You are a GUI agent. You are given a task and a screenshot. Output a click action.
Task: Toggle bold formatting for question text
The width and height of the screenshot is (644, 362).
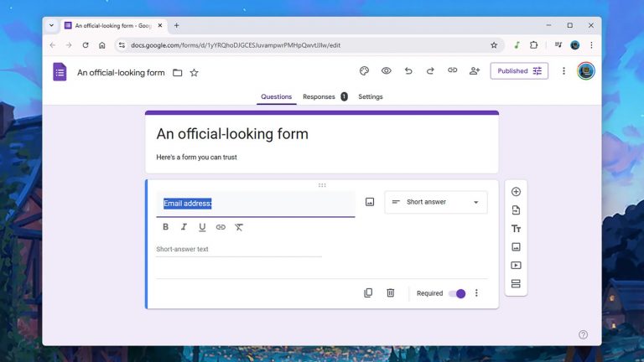tap(165, 227)
